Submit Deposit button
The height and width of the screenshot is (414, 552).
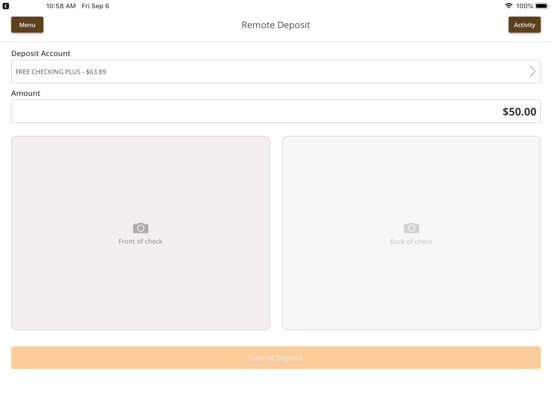pos(276,358)
